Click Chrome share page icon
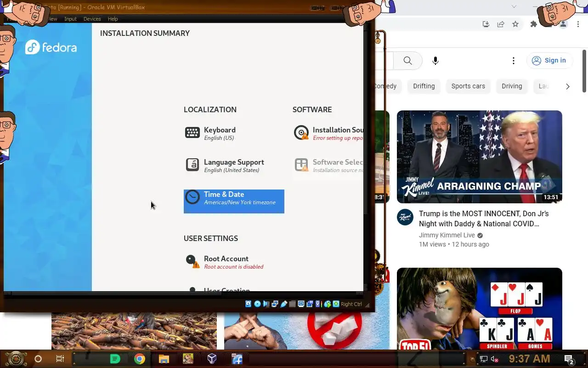588x368 pixels. tap(501, 24)
